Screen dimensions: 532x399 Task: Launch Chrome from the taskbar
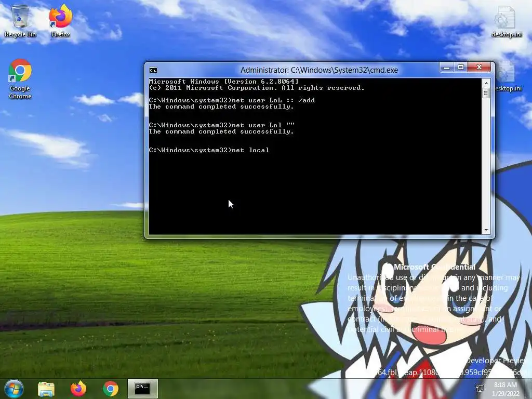(111, 389)
